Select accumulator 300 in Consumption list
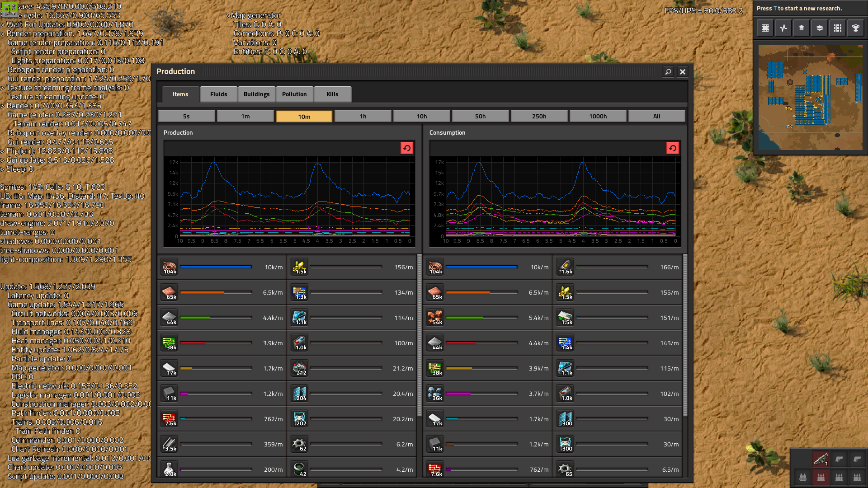The width and height of the screenshot is (868, 488). coord(566,444)
